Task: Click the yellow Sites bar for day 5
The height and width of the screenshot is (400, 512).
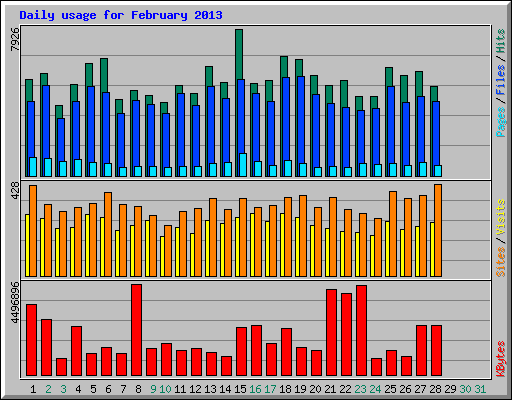Action: click(87, 246)
